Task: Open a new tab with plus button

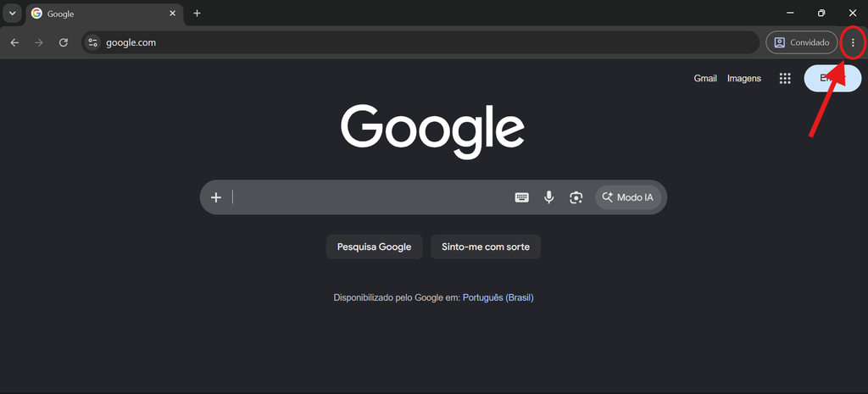Action: point(197,14)
